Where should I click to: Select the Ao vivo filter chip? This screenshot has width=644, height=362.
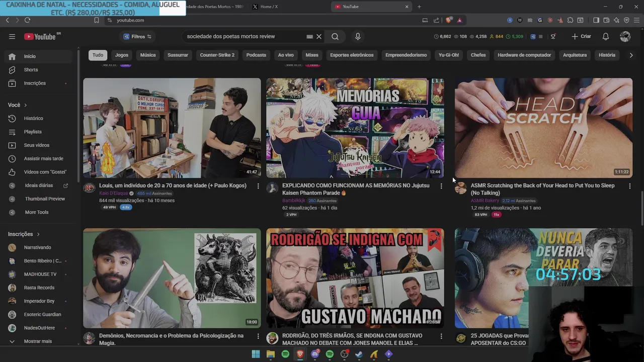(286, 55)
